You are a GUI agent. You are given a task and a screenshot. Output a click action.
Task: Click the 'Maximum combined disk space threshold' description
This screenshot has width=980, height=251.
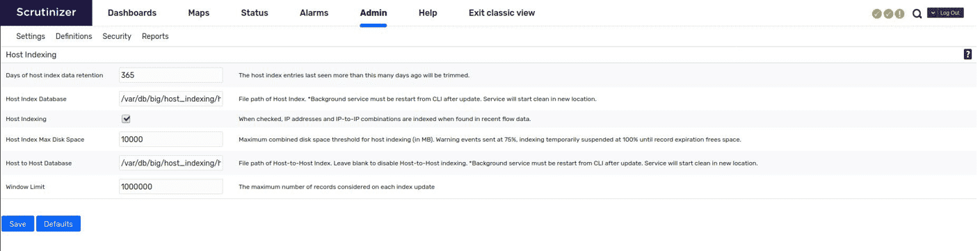click(x=490, y=140)
